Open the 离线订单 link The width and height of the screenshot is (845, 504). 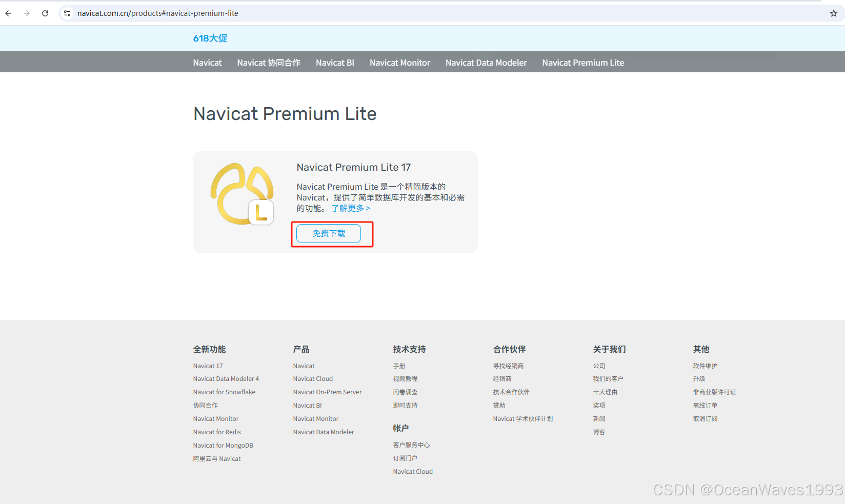(705, 406)
